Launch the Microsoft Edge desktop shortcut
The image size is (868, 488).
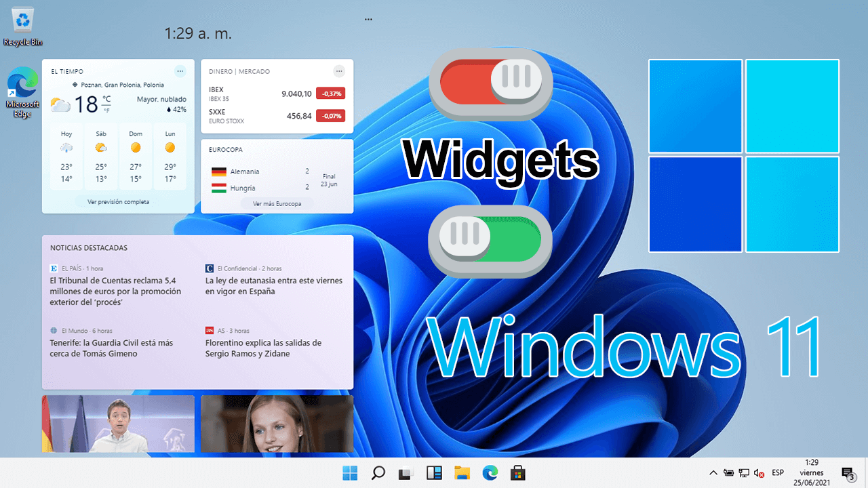click(x=22, y=93)
